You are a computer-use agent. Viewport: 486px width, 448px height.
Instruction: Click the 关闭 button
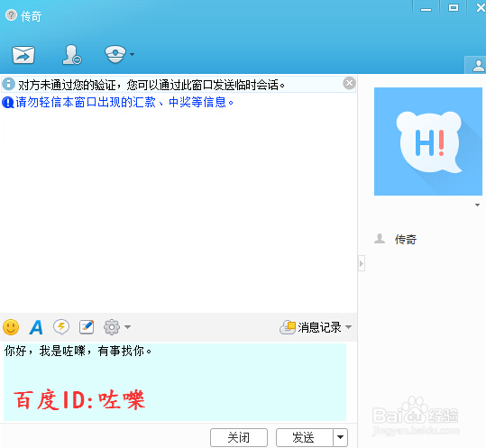[x=239, y=437]
